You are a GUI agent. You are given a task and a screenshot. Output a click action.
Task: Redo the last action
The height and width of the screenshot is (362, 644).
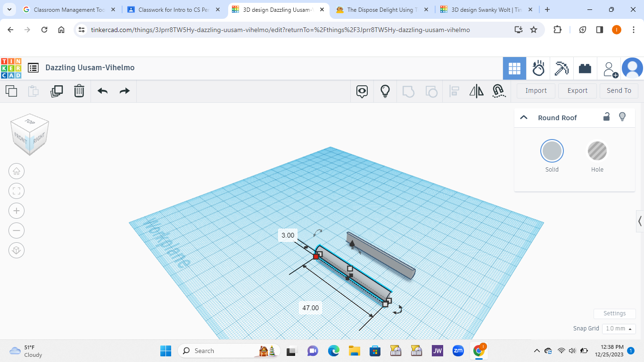(124, 91)
